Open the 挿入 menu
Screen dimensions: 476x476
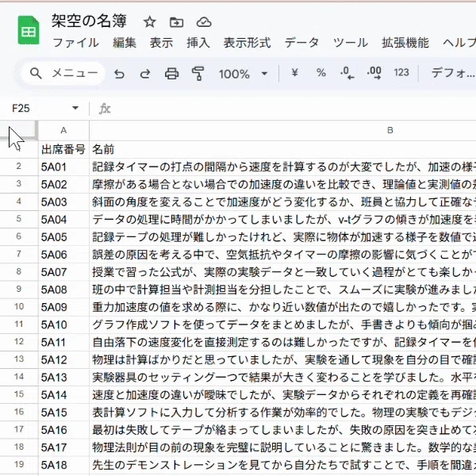point(198,43)
